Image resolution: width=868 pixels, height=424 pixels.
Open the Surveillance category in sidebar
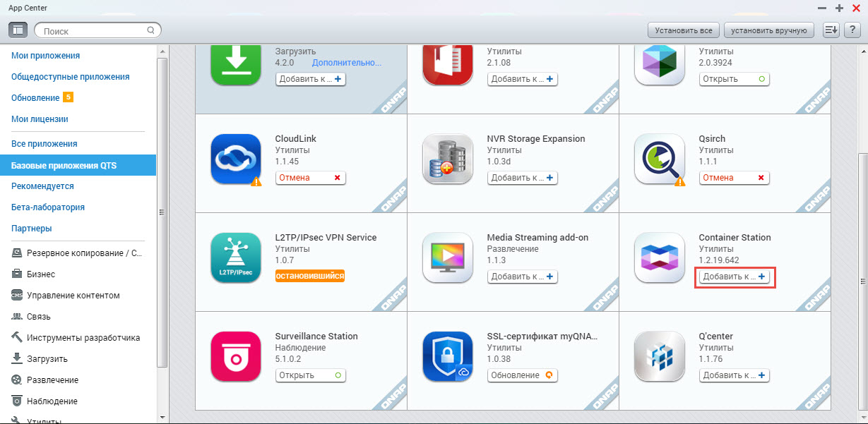pos(44,401)
